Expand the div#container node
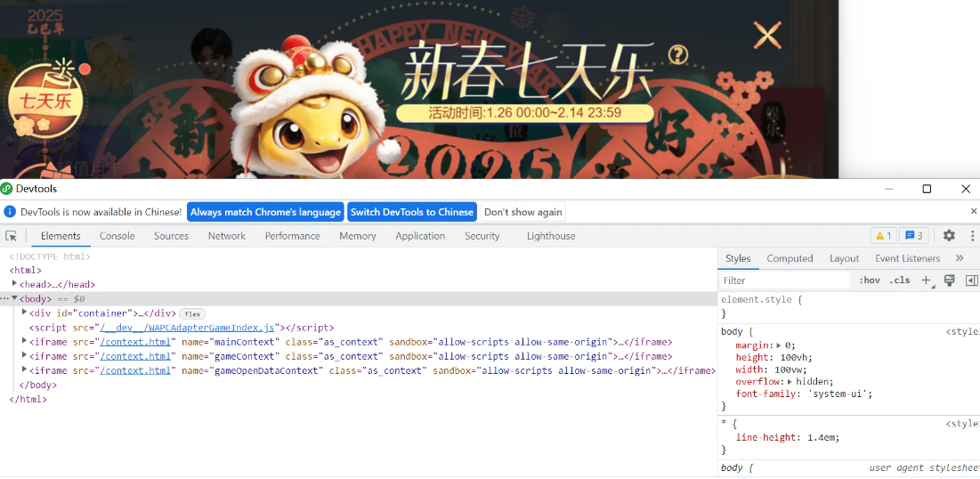 25,313
